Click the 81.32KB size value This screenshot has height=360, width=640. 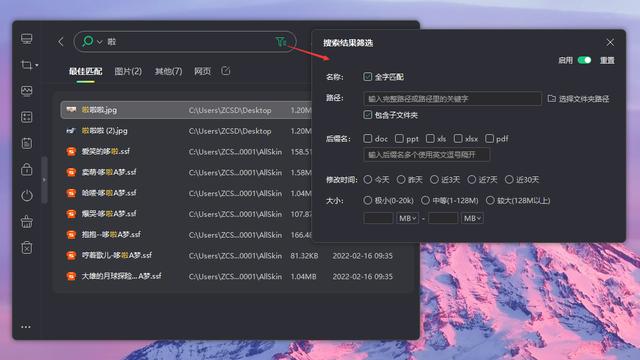(304, 256)
